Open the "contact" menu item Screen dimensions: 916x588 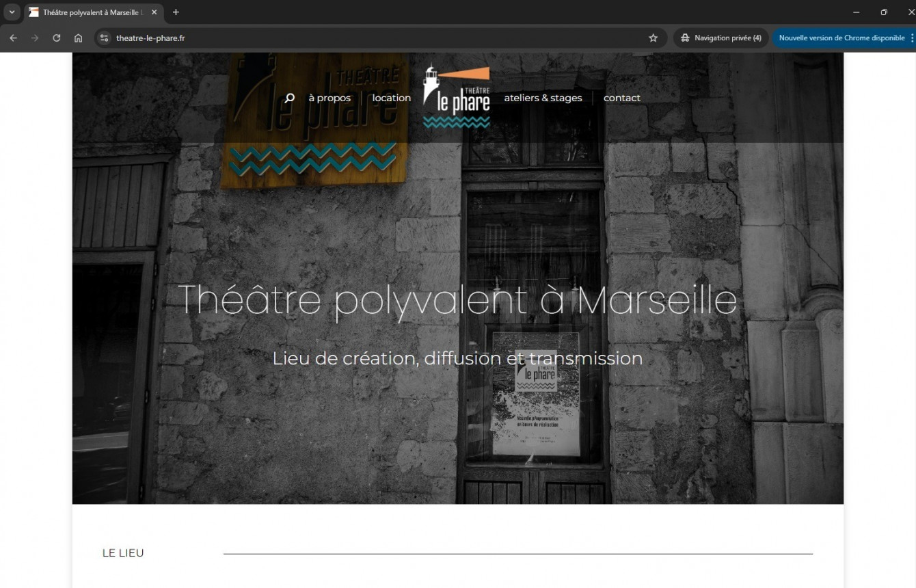pyautogui.click(x=621, y=98)
